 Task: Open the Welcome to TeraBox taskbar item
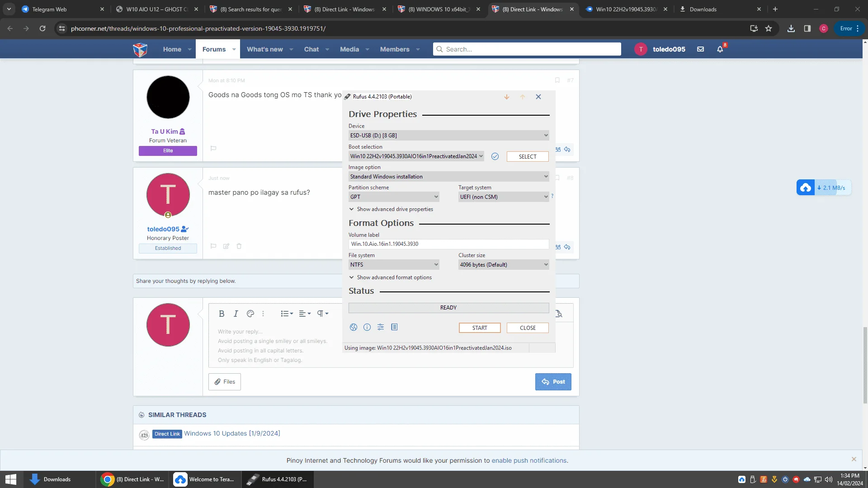[x=205, y=479]
